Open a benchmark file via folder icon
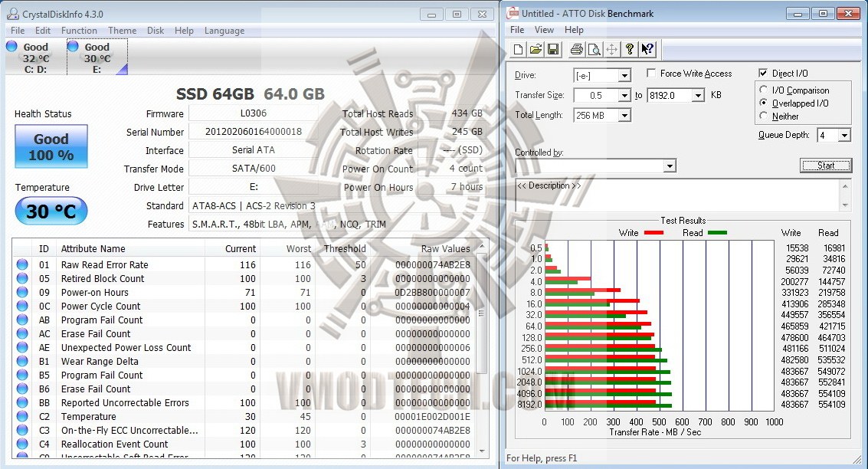Screen dimensions: 868x469 [536, 49]
